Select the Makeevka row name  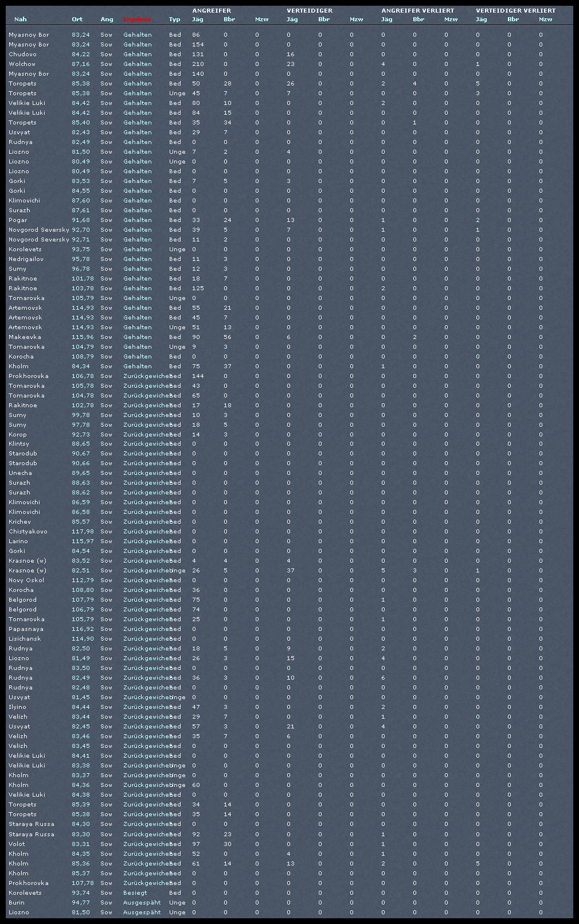[x=25, y=337]
